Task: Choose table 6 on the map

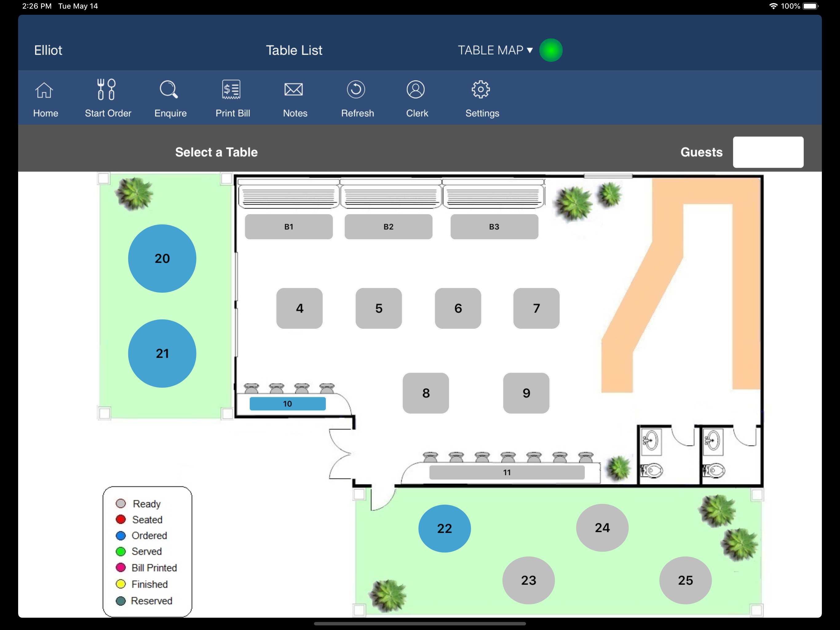Action: [458, 308]
